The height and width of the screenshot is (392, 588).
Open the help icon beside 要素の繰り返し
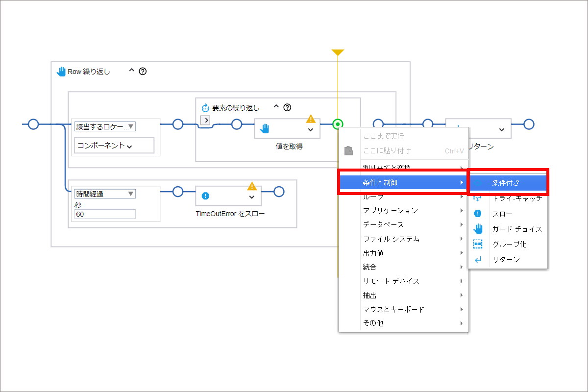pos(288,107)
